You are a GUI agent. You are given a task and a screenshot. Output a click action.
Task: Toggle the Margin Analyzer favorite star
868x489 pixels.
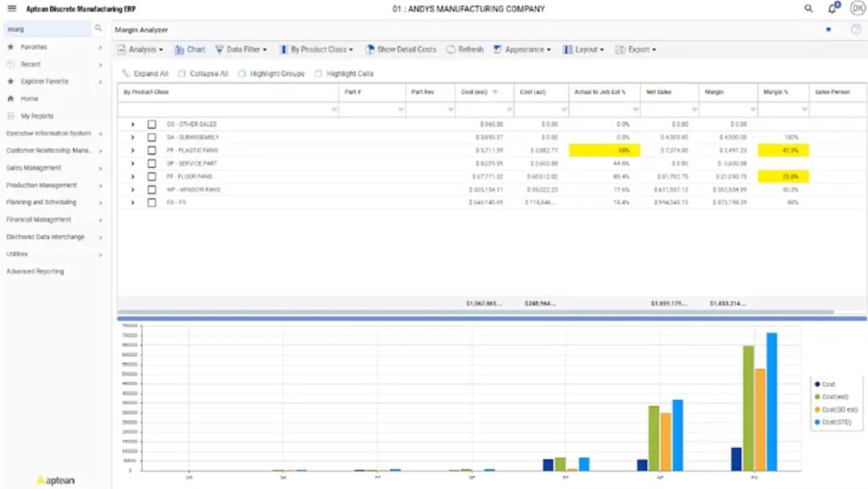point(829,30)
